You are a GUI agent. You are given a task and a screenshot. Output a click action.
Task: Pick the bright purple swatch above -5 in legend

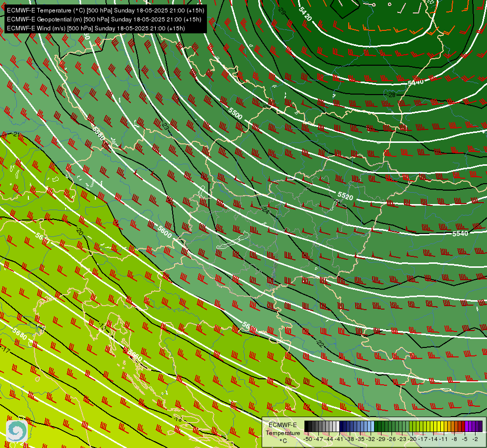tap(467, 426)
